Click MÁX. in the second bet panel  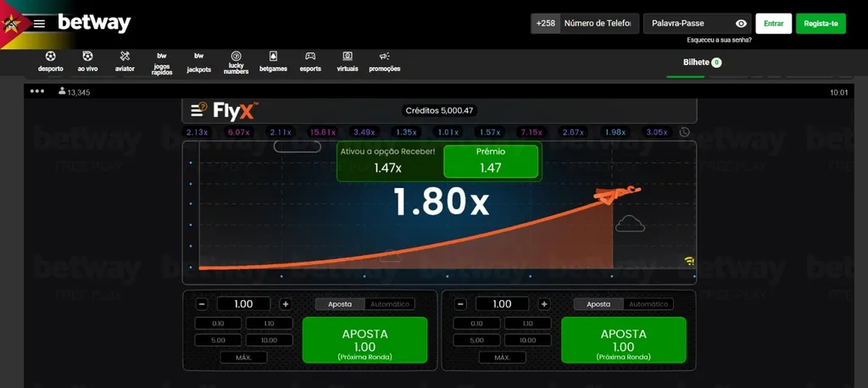(x=502, y=358)
